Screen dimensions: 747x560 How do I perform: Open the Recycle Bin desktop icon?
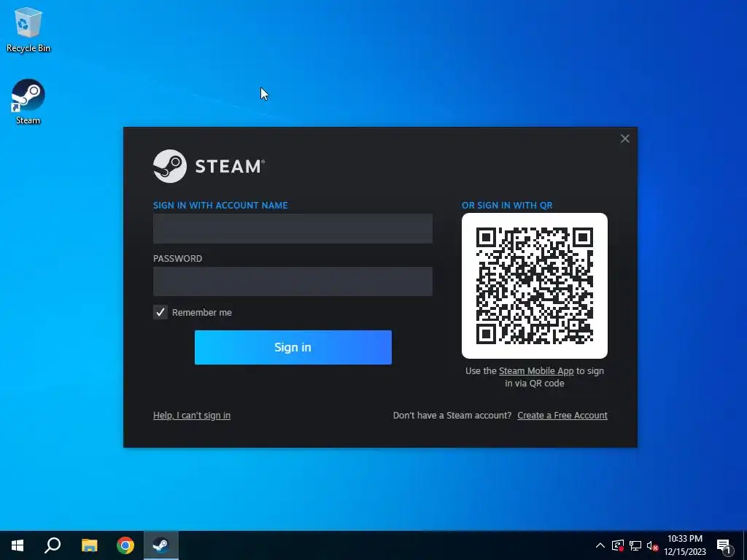click(28, 29)
